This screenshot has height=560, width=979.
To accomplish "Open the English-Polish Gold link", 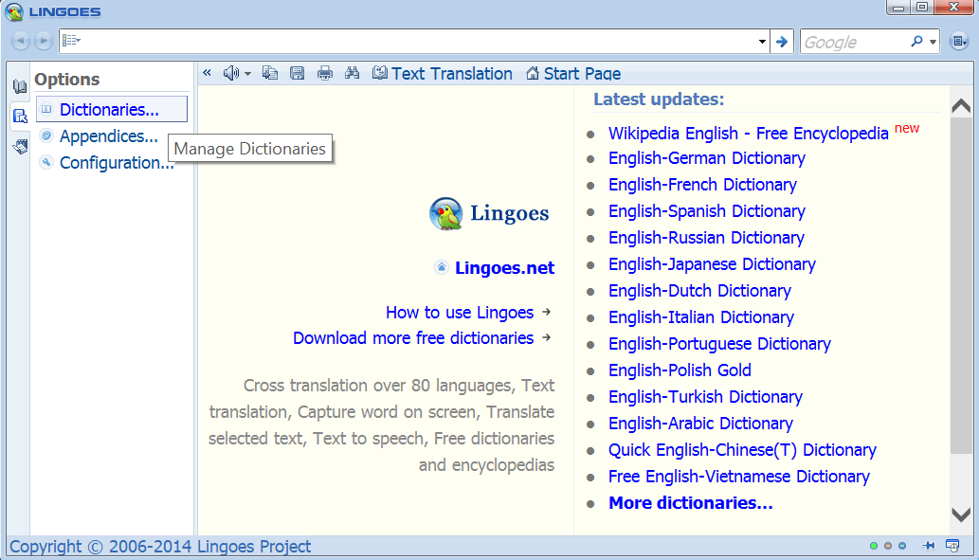I will 680,370.
